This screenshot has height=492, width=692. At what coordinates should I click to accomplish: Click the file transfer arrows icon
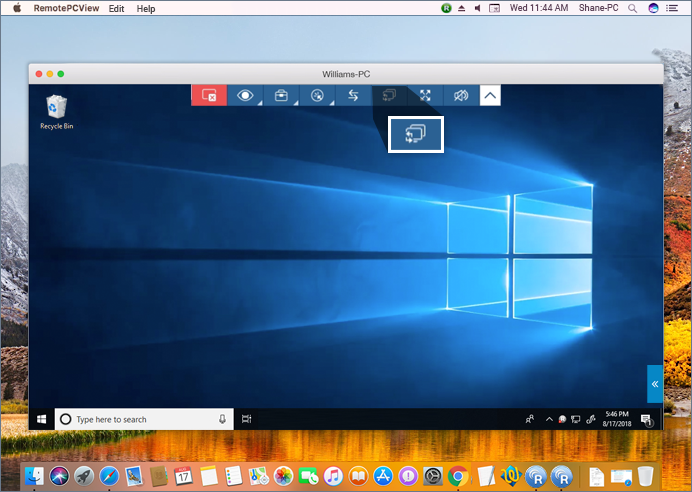pyautogui.click(x=353, y=95)
